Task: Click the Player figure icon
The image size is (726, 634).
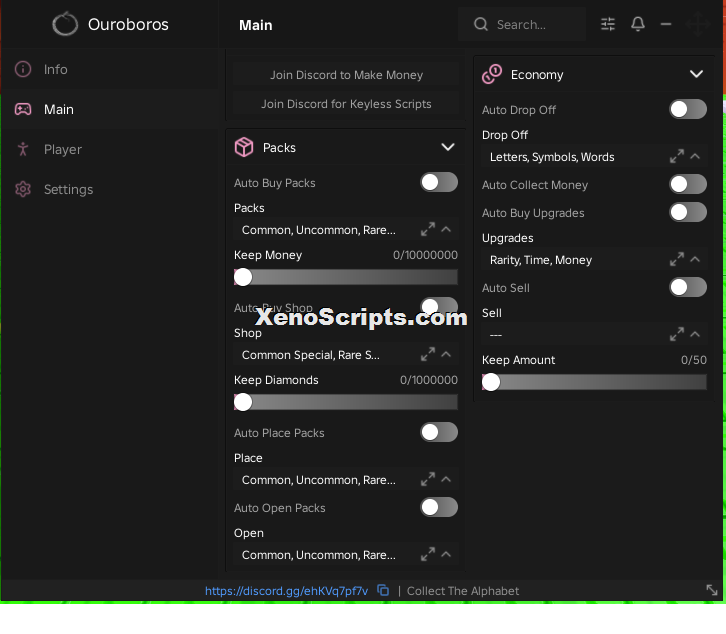Action: click(x=23, y=149)
